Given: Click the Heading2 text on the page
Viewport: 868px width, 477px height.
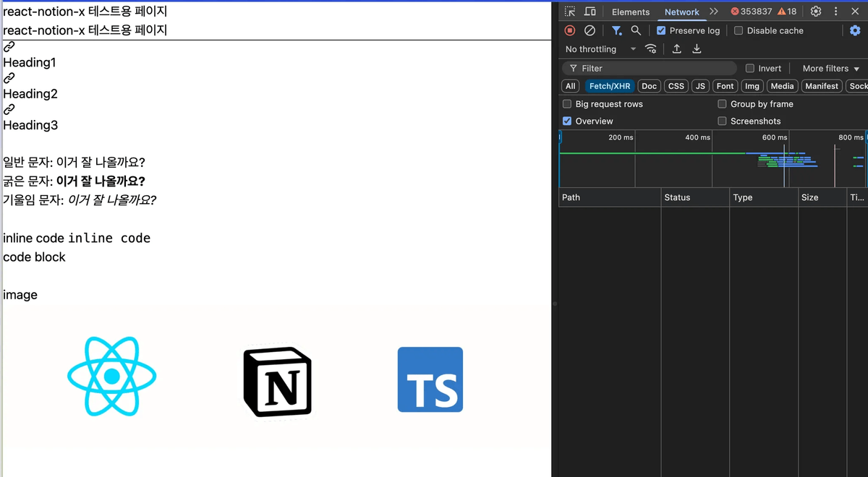Looking at the screenshot, I should pos(30,94).
